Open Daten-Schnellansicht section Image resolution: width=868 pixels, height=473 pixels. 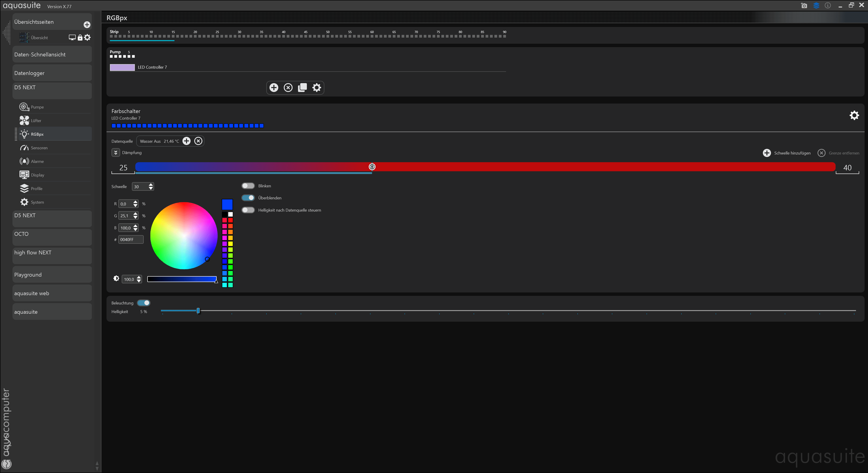coord(52,54)
